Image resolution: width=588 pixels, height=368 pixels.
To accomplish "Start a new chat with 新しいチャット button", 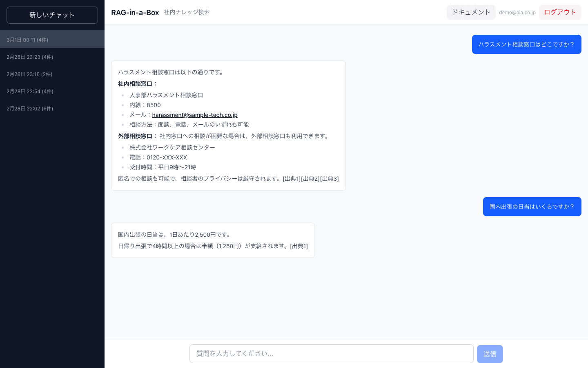I will (52, 15).
